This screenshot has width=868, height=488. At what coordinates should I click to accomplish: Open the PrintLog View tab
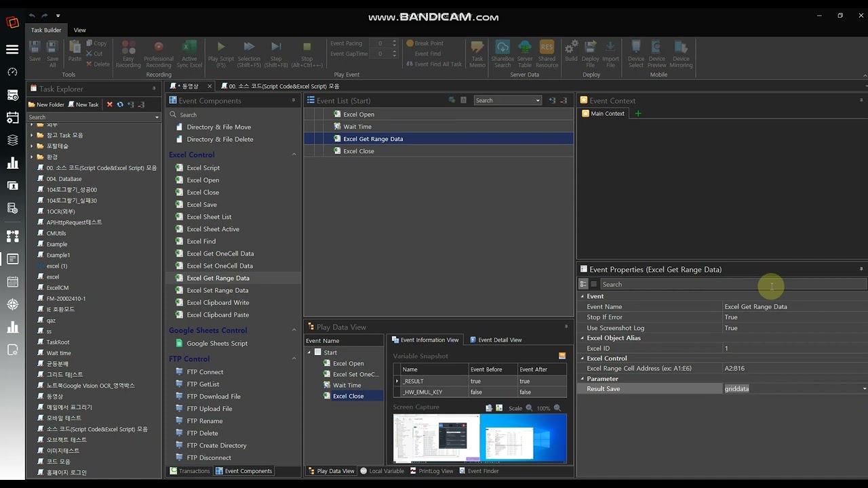[432, 471]
